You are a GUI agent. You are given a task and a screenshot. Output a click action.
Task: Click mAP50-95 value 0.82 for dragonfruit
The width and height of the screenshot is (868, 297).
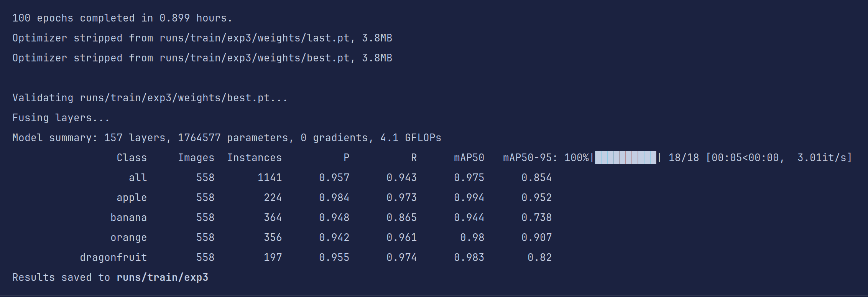coord(539,257)
